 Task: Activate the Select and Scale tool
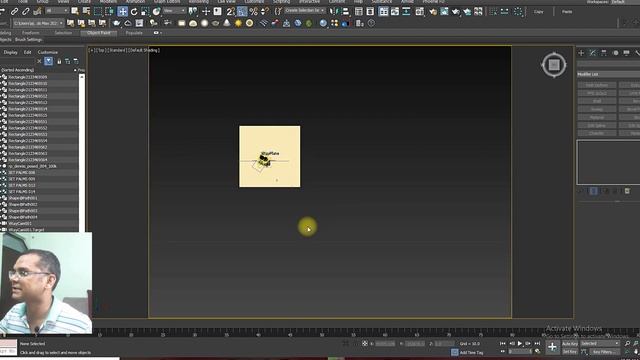coord(145,11)
